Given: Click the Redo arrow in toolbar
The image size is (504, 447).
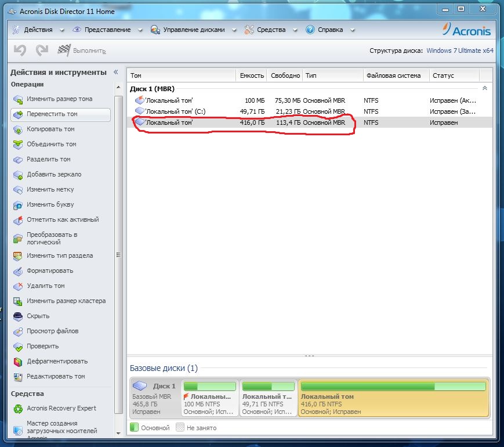Looking at the screenshot, I should [42, 50].
